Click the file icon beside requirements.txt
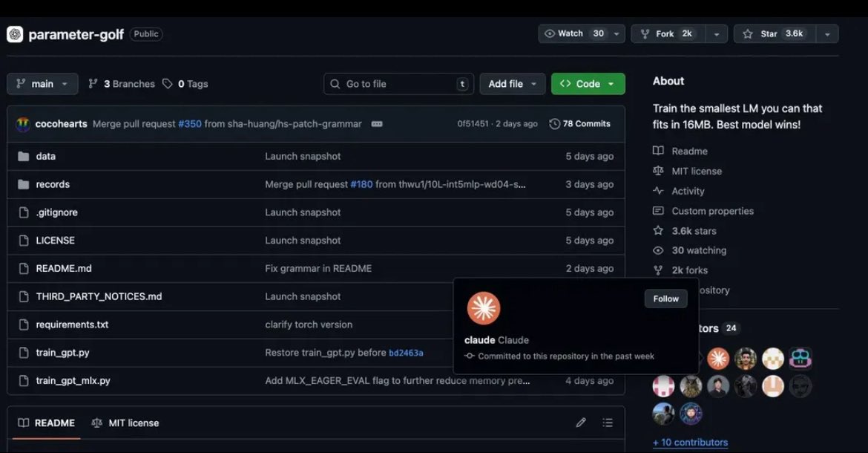 point(23,325)
